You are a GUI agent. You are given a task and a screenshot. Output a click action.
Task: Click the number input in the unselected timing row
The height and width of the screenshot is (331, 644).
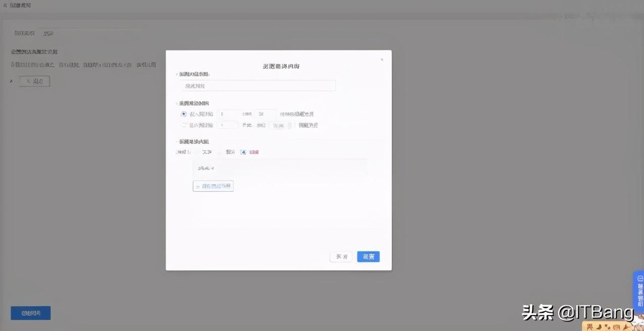click(227, 125)
